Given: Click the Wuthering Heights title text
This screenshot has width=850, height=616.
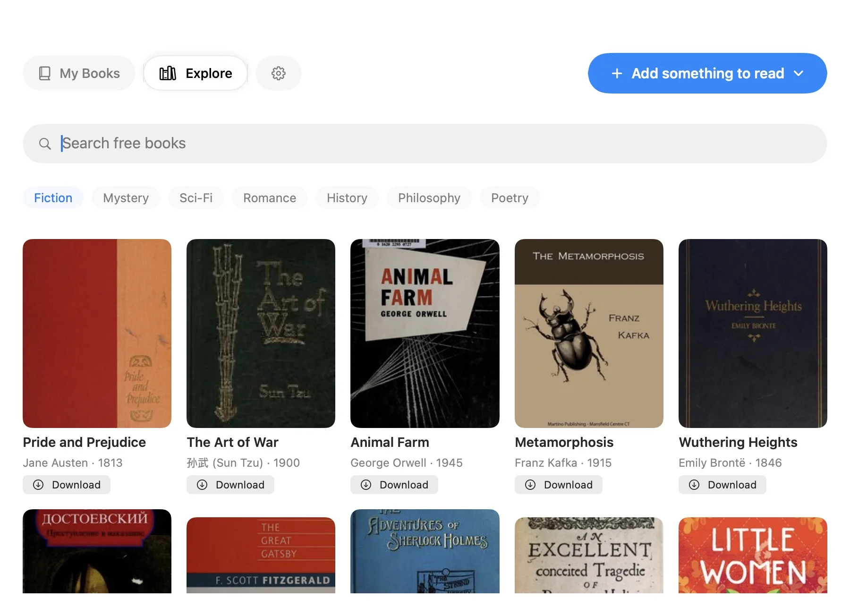Looking at the screenshot, I should [x=738, y=442].
